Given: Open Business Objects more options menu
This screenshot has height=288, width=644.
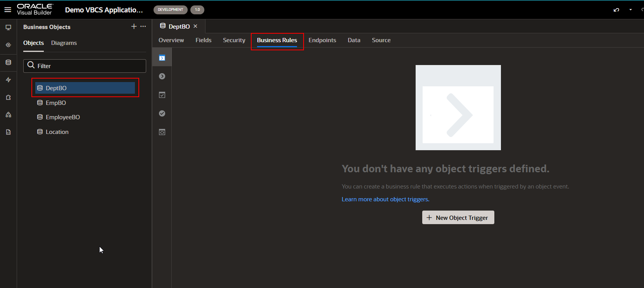Looking at the screenshot, I should pos(143,26).
